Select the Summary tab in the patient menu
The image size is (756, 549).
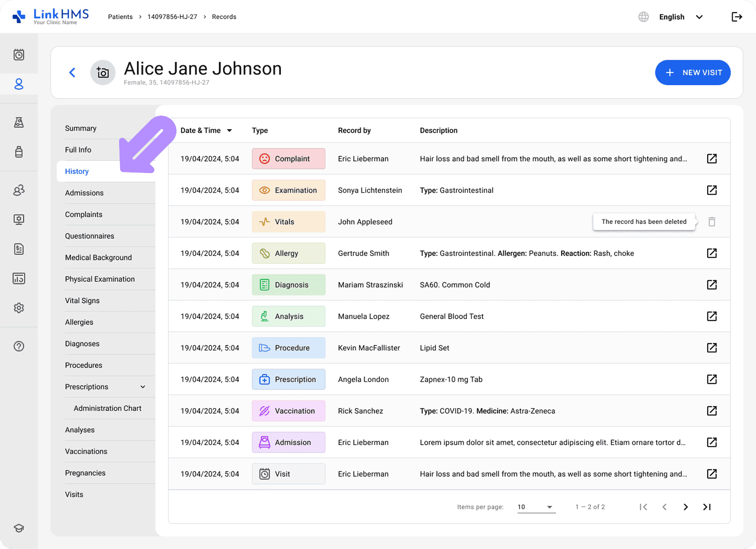click(x=81, y=128)
